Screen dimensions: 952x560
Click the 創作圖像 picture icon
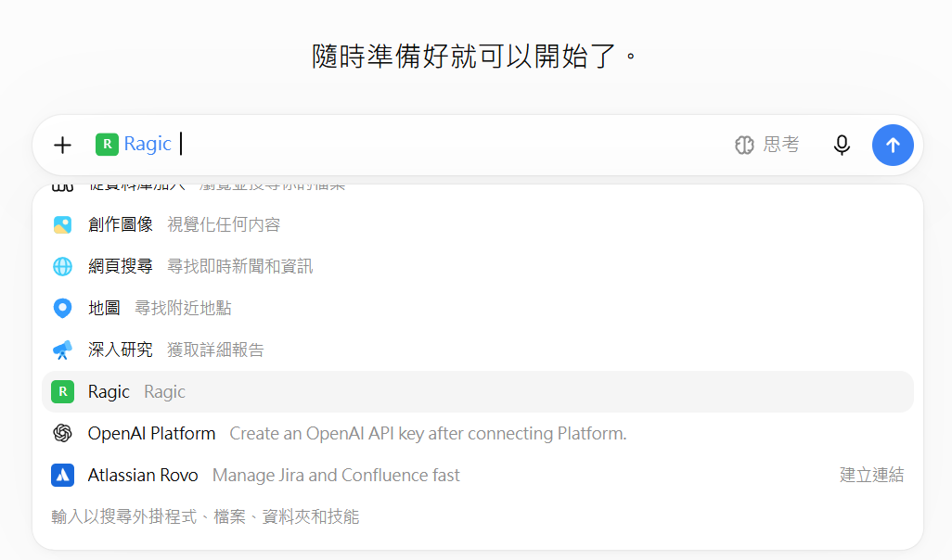tap(62, 224)
